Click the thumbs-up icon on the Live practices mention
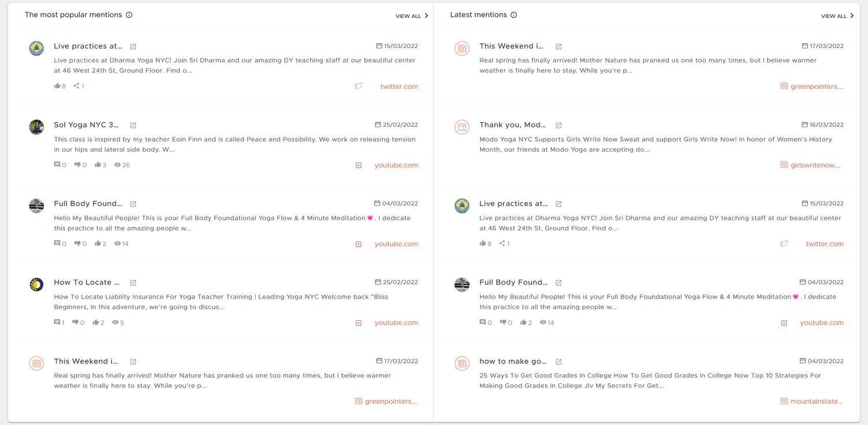 point(56,85)
